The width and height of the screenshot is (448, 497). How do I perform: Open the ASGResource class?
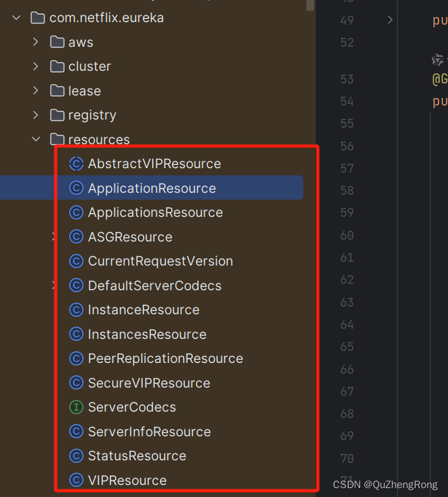point(130,237)
